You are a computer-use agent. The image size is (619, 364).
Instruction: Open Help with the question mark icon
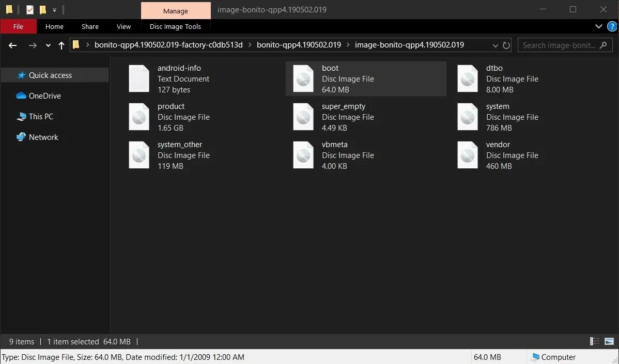(611, 26)
